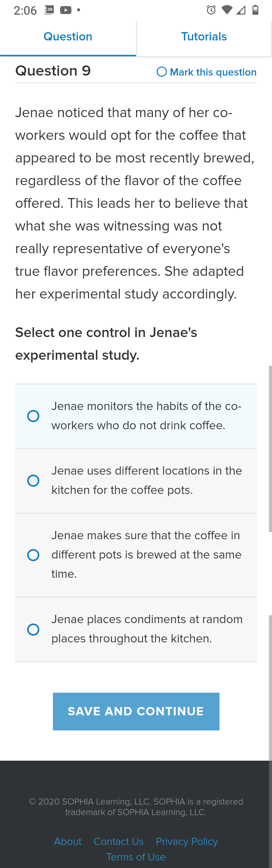Viewport: 272px width, 868px height.
Task: Toggle the Mark this question circle
Action: (x=162, y=72)
